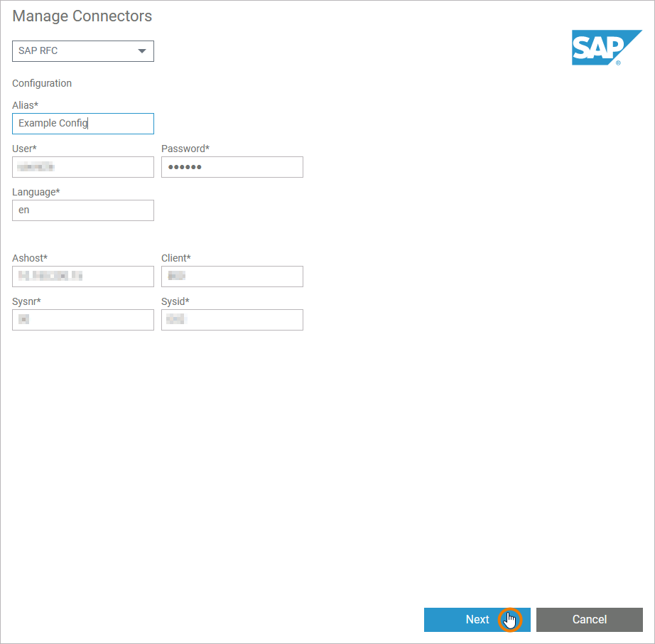655x644 pixels.
Task: Click the Ashost input field
Action: (82, 277)
